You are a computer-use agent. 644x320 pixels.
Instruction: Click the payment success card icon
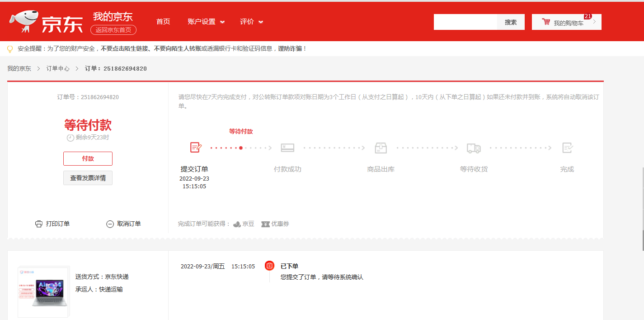point(287,148)
